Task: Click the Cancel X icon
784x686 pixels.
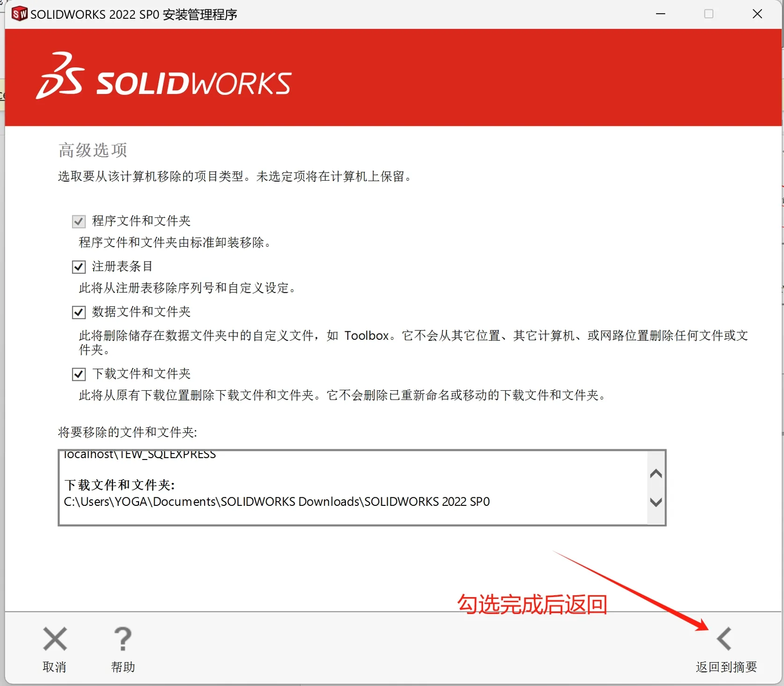Action: point(55,639)
